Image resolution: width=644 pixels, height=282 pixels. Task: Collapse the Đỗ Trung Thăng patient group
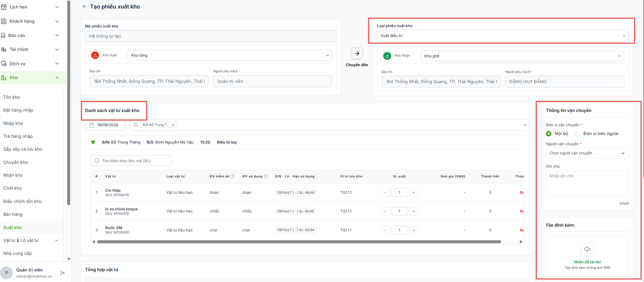93,143
